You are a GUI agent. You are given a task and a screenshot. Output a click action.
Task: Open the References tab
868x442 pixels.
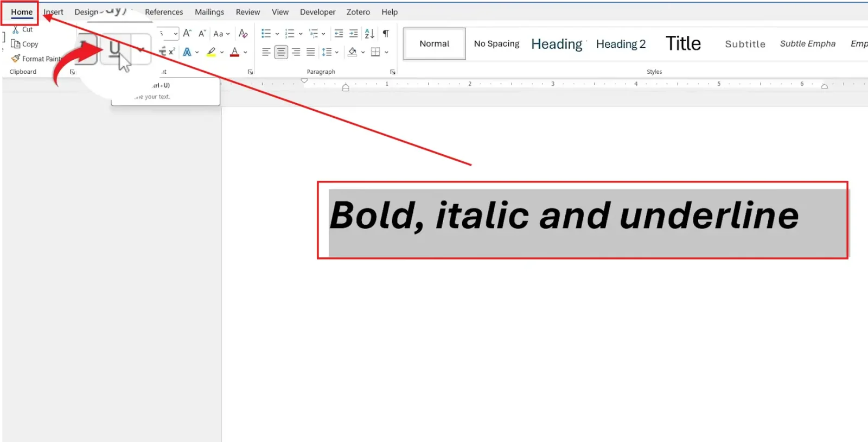pos(164,12)
